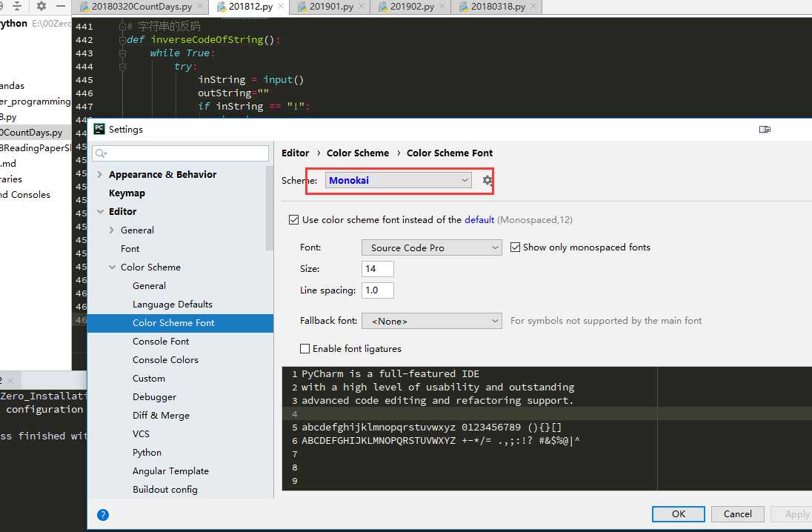Screen dimensions: 812x532
Task: Switch to 201902.py tab
Action: (x=412, y=7)
